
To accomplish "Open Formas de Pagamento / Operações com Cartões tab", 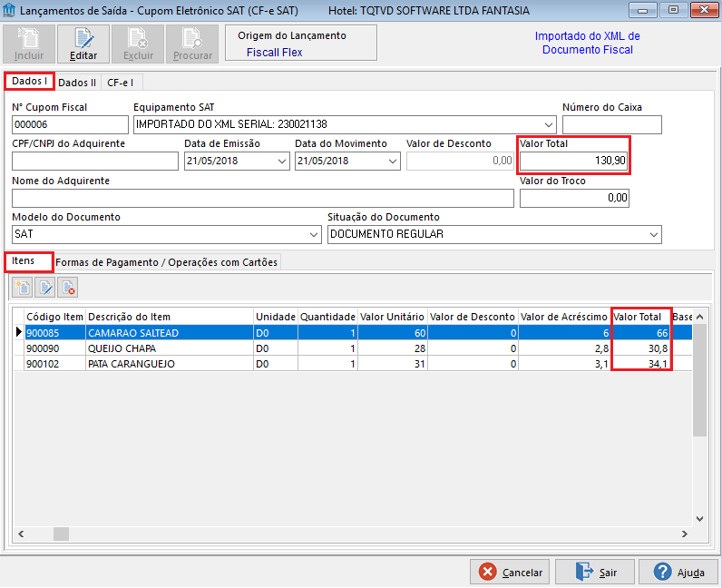I will [x=167, y=262].
